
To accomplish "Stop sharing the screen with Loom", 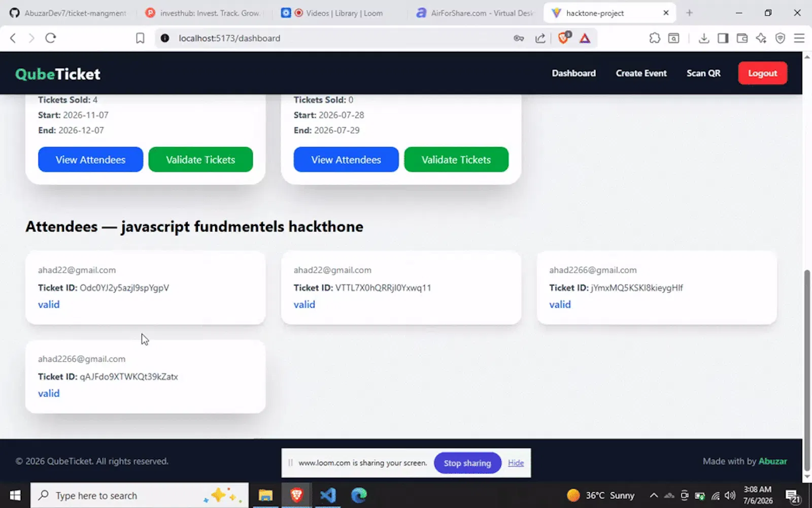I will tap(467, 463).
